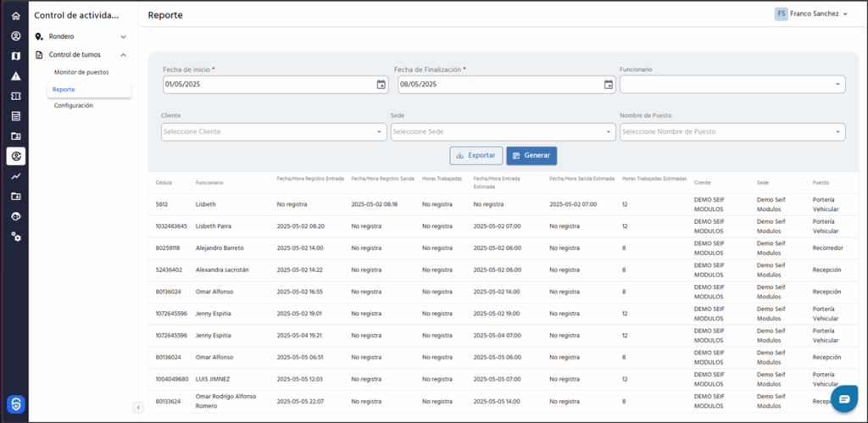The height and width of the screenshot is (423, 868).
Task: Collapse the Control de turnos chevron
Action: point(123,55)
